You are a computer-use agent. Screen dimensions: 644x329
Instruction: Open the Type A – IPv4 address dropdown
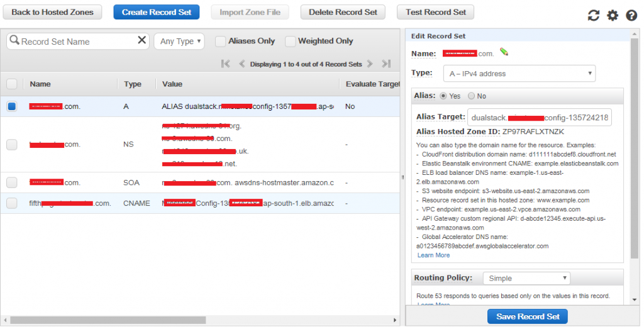[x=519, y=74]
